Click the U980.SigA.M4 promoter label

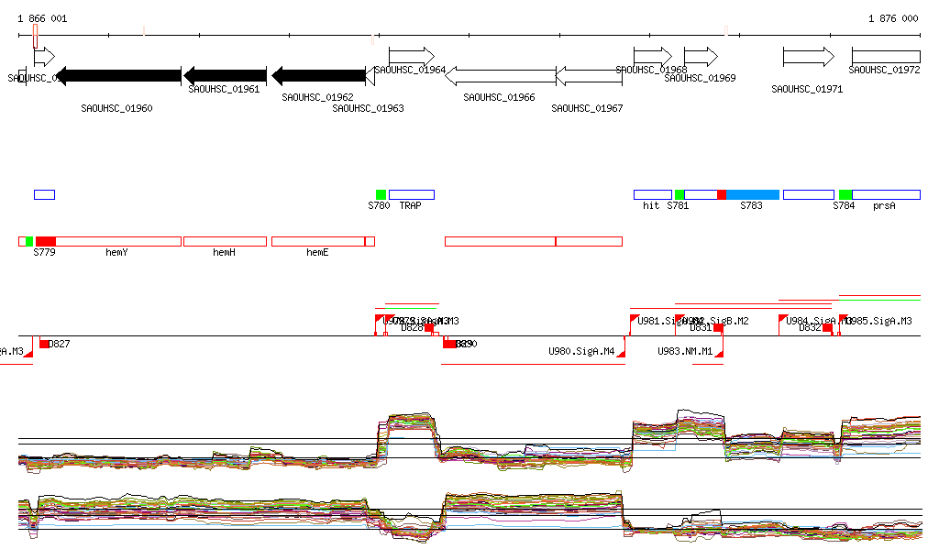point(581,351)
